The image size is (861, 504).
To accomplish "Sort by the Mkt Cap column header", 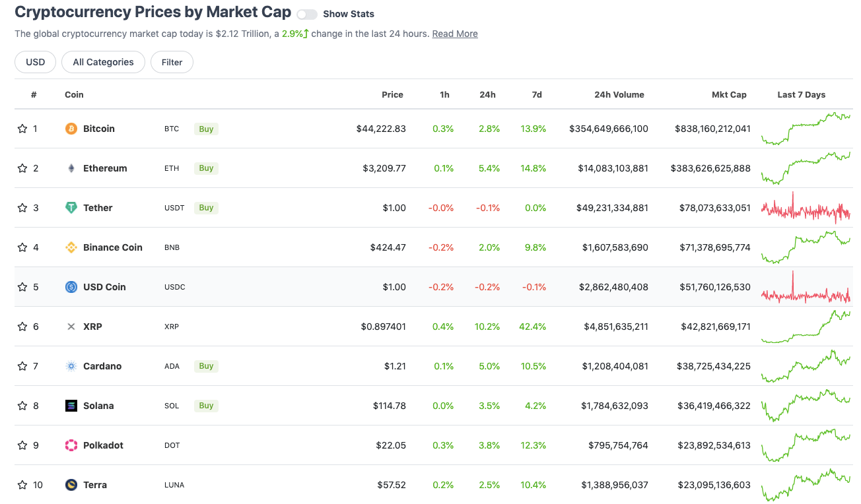I will 729,94.
